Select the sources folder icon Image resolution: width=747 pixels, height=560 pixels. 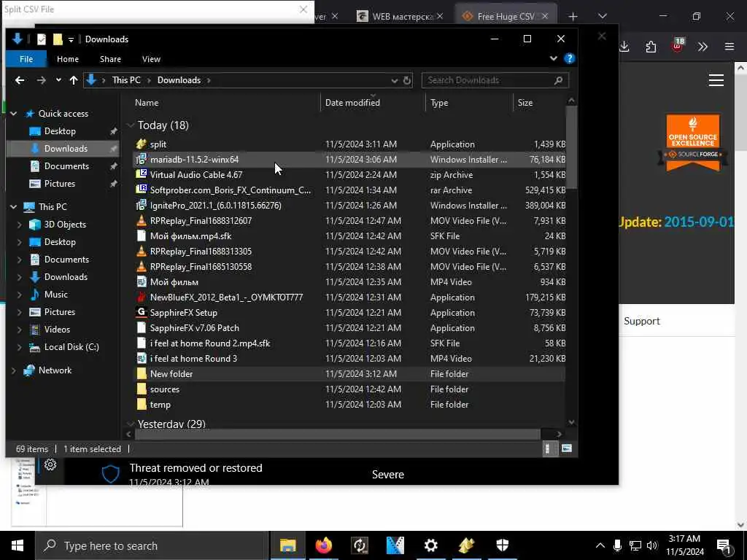coord(141,389)
